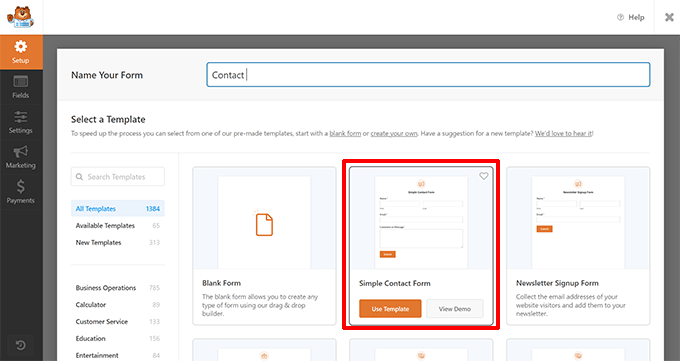Screen dimensions: 680x361
Task: Follow the 'blank form' link
Action: point(345,134)
